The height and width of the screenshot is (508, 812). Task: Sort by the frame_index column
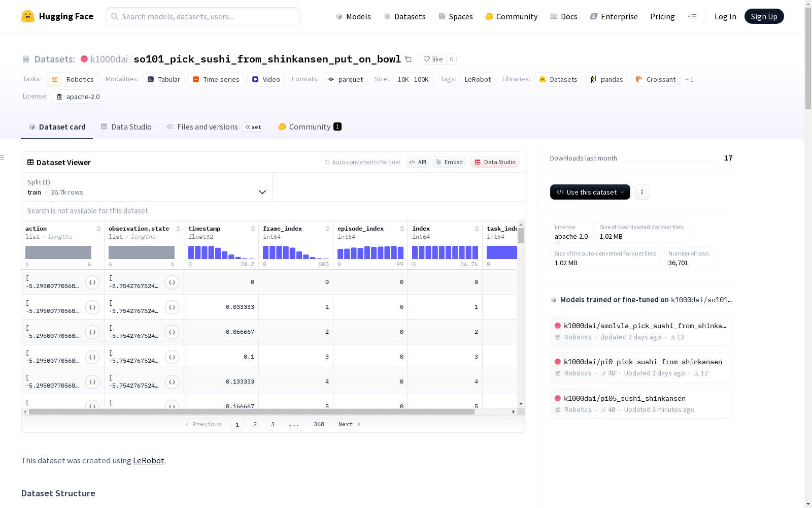327,229
